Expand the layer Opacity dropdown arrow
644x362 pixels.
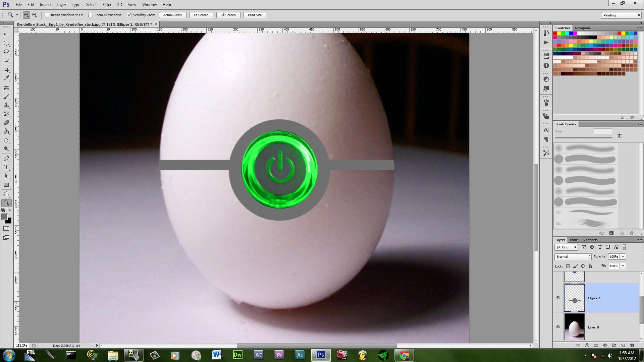pos(623,256)
